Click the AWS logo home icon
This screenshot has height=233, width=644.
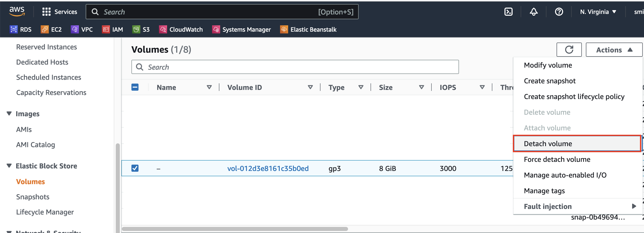pyautogui.click(x=17, y=11)
